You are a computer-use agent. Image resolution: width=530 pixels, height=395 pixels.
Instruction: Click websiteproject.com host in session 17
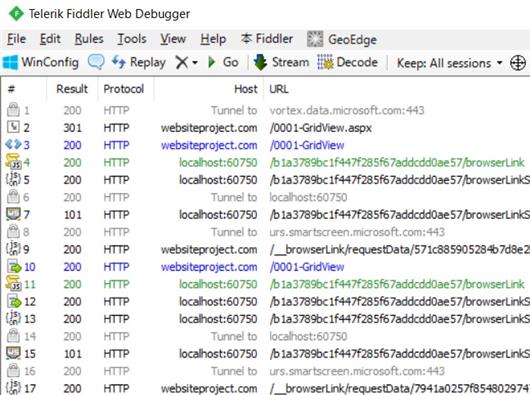209,389
